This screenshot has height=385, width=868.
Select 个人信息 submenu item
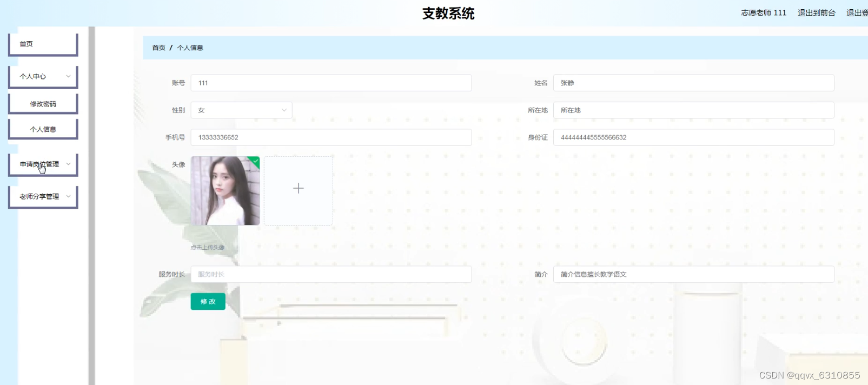pos(43,129)
